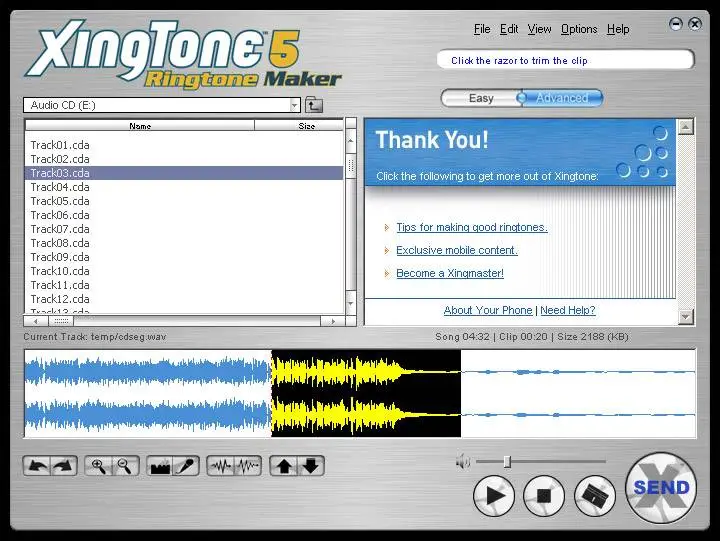Send the ringtone with the SEND button

coord(661,488)
